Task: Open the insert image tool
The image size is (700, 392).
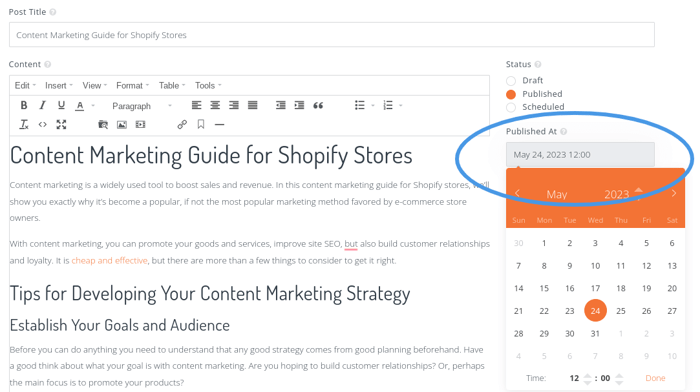Action: coord(121,125)
